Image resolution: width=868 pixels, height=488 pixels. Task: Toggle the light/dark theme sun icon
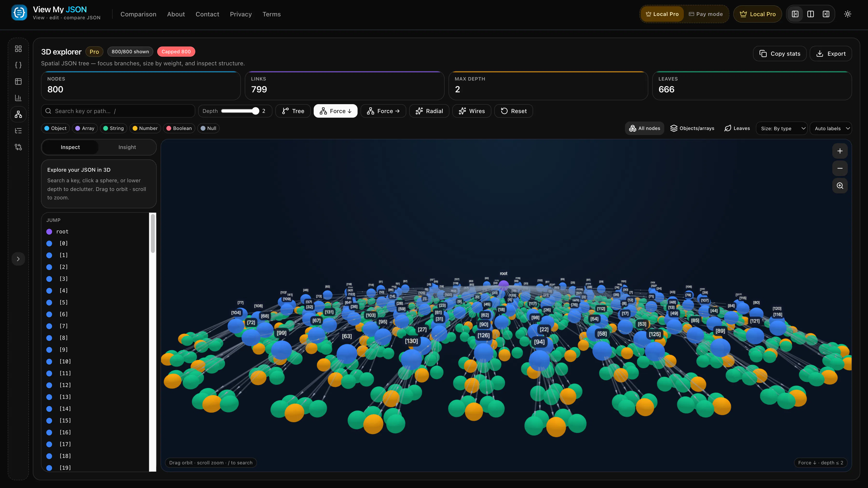pyautogui.click(x=848, y=14)
